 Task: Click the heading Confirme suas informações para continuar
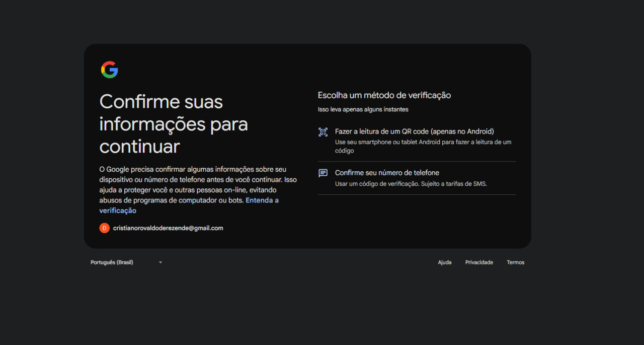coord(174,124)
